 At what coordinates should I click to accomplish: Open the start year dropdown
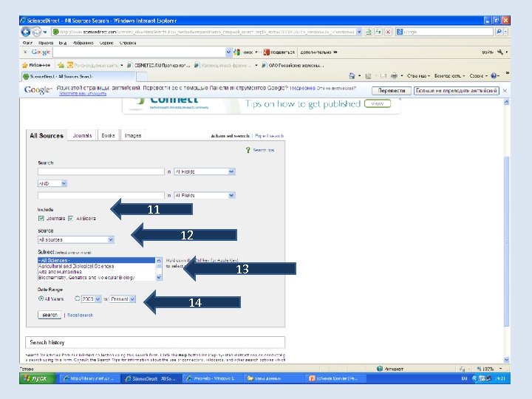92,299
